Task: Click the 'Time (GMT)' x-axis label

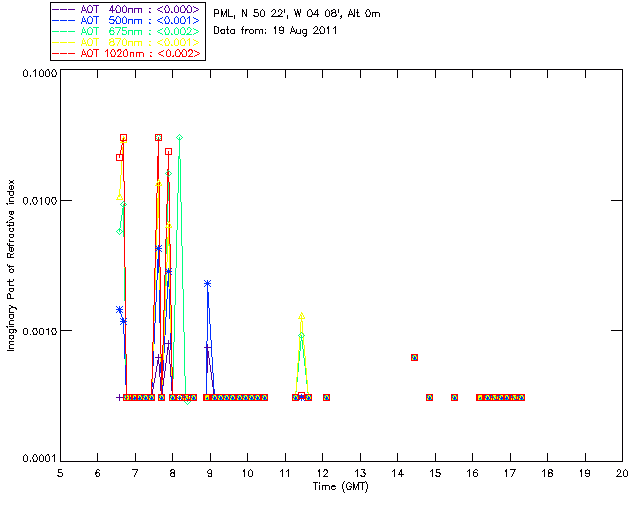Action: click(x=340, y=486)
